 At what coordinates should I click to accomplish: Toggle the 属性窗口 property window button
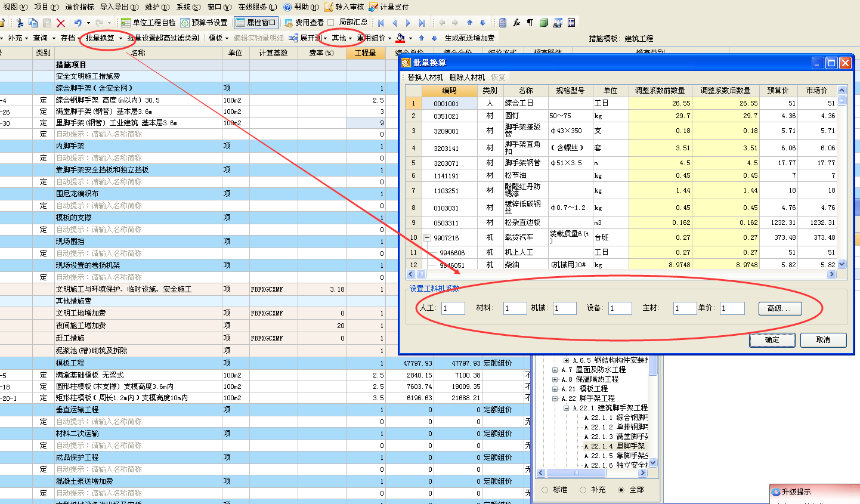tap(256, 23)
